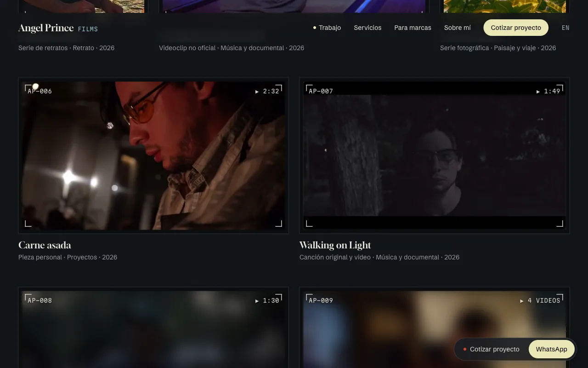Open the Angel Prince Films logo link
The width and height of the screenshot is (588, 368).
pyautogui.click(x=58, y=28)
